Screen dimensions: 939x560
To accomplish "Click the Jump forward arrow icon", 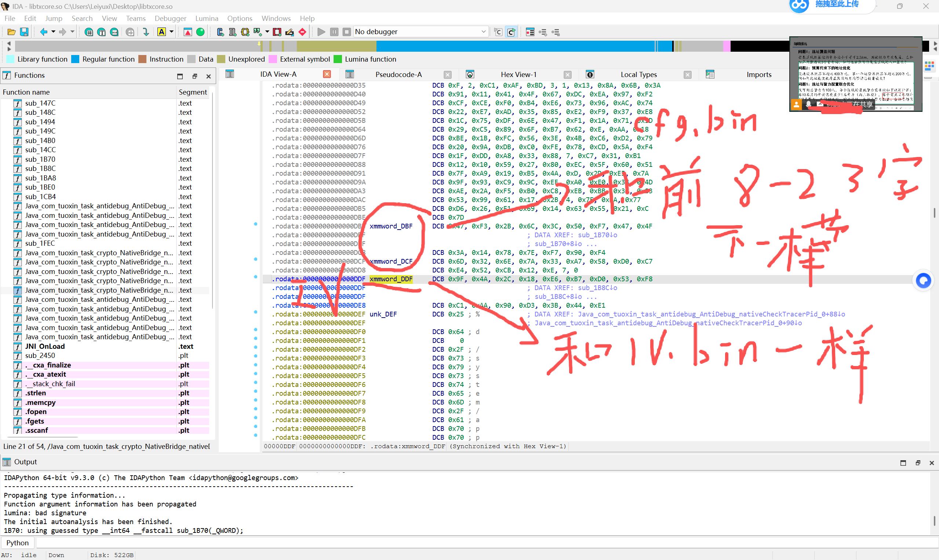I will click(x=63, y=32).
